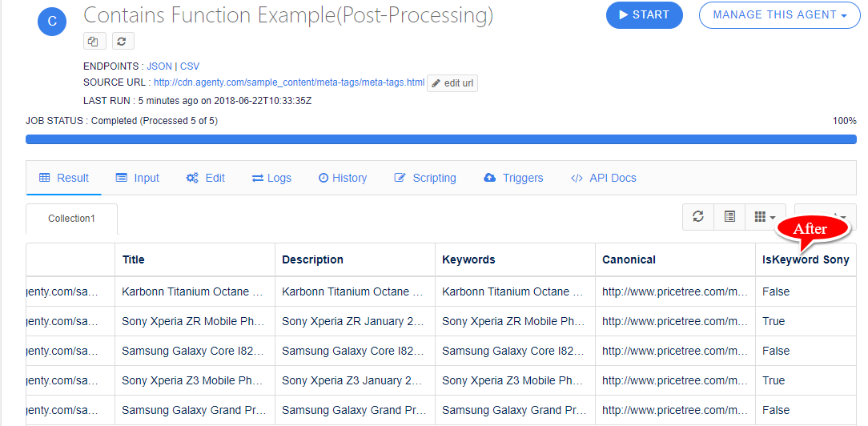Open the meta-tags source URL link
Image resolution: width=868 pixels, height=426 pixels.
(289, 82)
